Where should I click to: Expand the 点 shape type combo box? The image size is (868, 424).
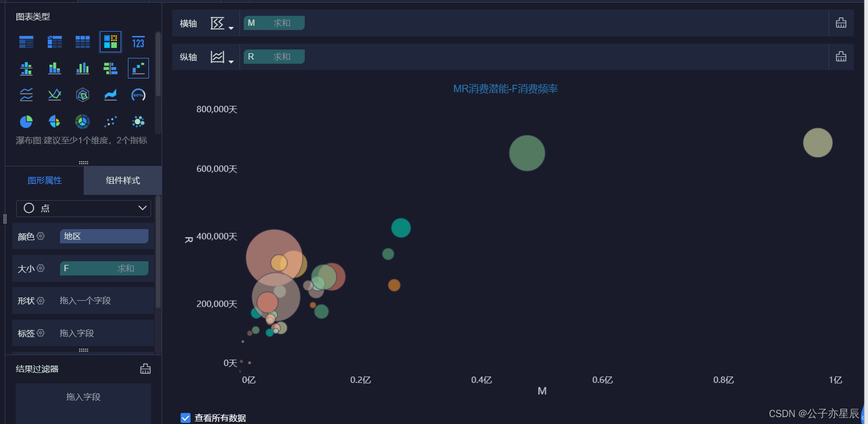pyautogui.click(x=84, y=208)
